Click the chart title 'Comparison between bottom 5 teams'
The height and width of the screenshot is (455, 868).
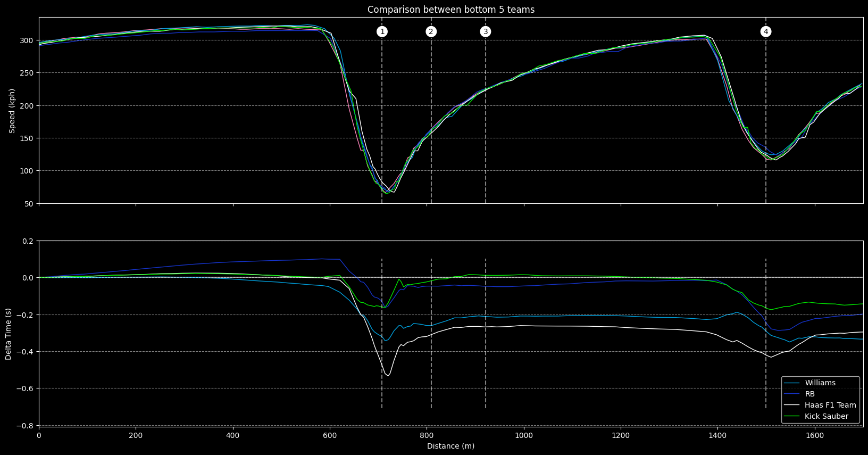point(451,10)
